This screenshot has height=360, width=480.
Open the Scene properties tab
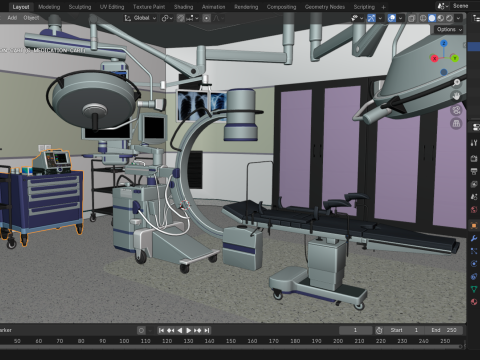[474, 197]
